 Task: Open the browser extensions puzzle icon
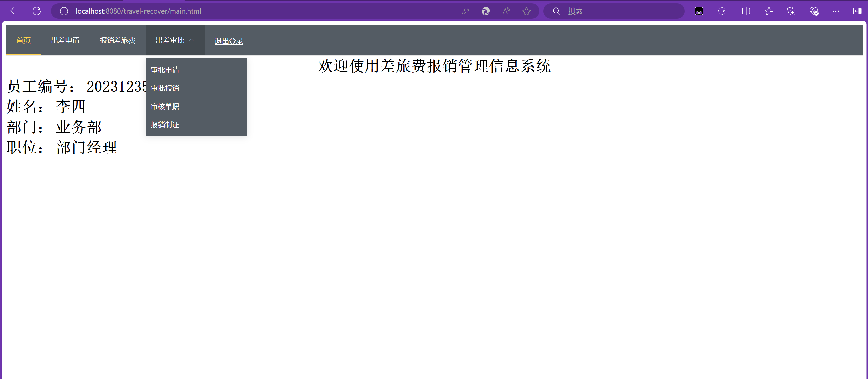tap(721, 11)
